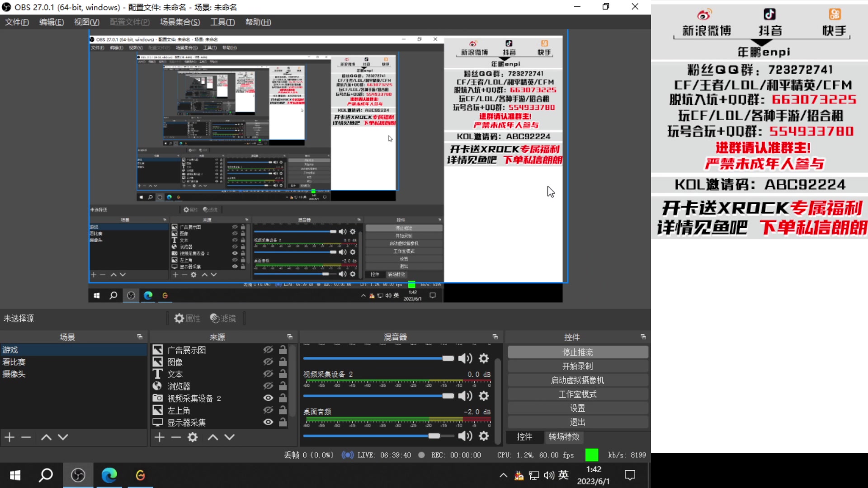Toggle lock on 浏览器 source
Screen dimensions: 868x488
click(283, 386)
